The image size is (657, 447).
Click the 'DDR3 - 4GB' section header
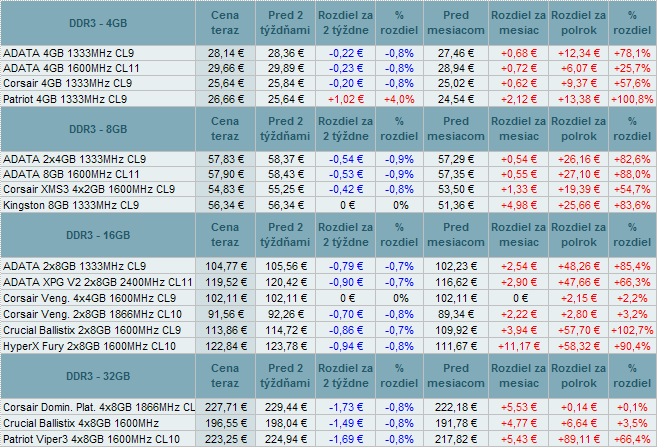click(x=98, y=23)
